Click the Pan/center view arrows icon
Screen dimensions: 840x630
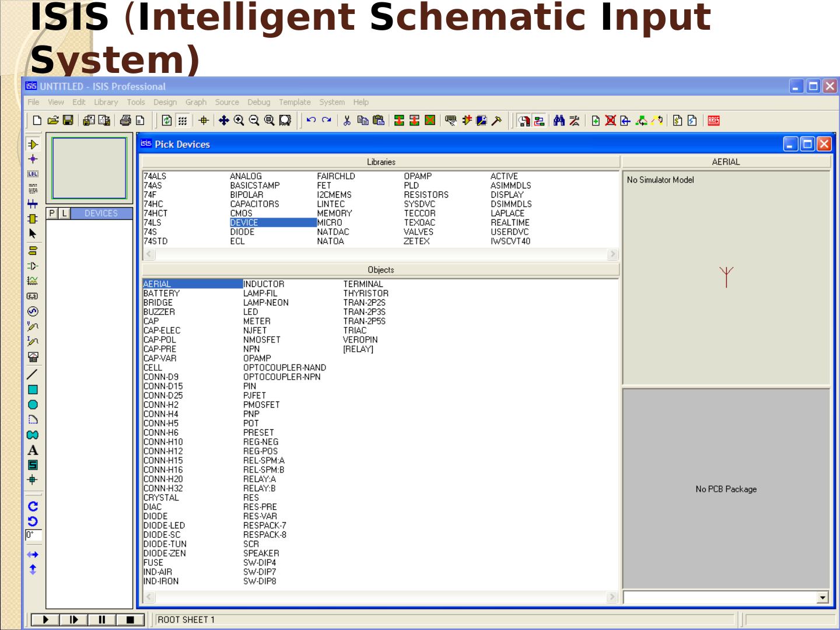point(223,120)
